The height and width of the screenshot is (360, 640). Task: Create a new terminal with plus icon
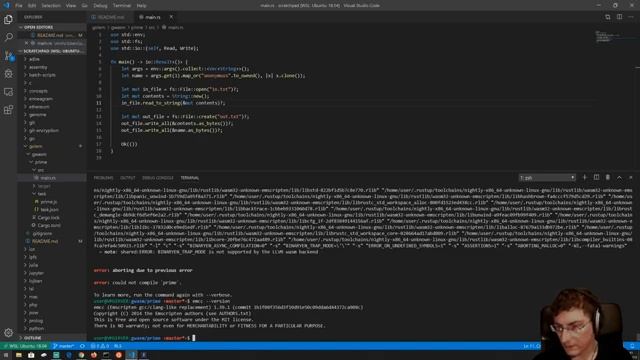point(584,178)
